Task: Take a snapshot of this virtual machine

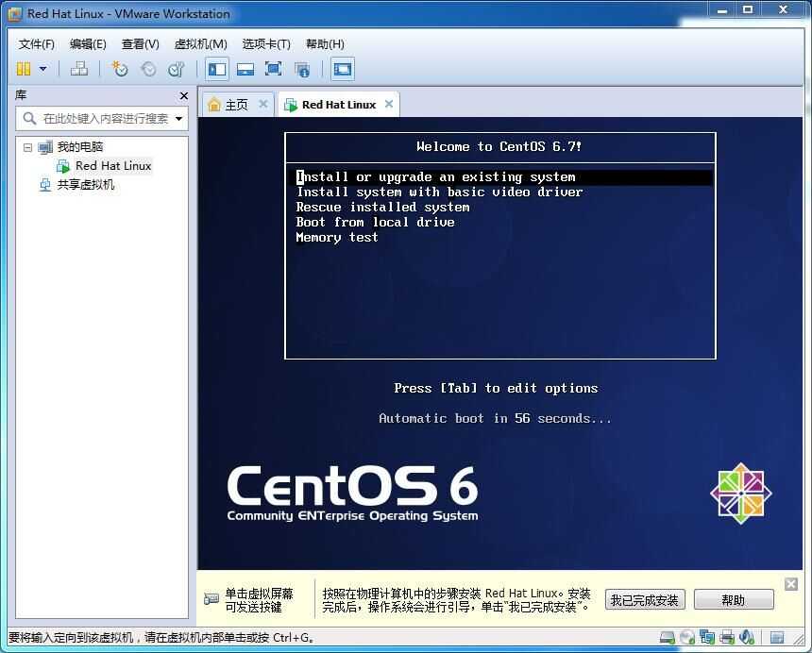Action: [x=120, y=69]
